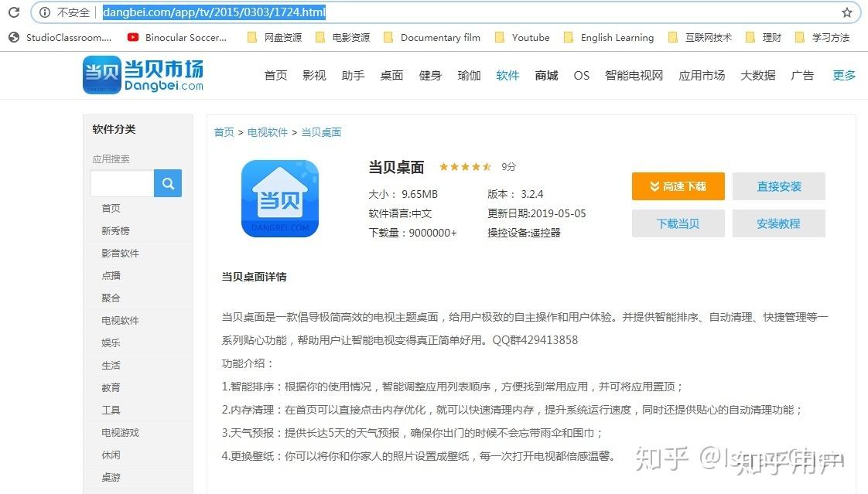Click the browser address bar URL
This screenshot has height=494, width=868.
214,12
